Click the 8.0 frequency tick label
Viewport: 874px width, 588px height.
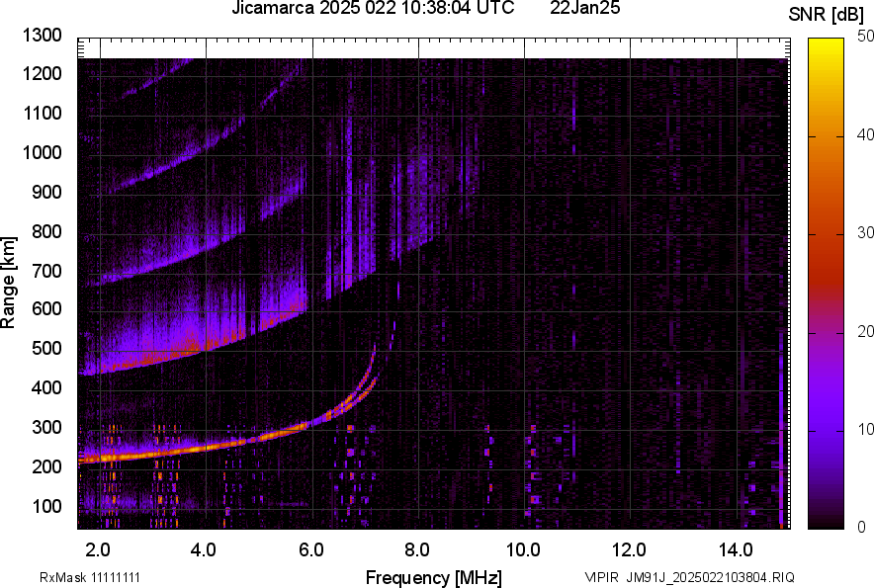pyautogui.click(x=417, y=548)
